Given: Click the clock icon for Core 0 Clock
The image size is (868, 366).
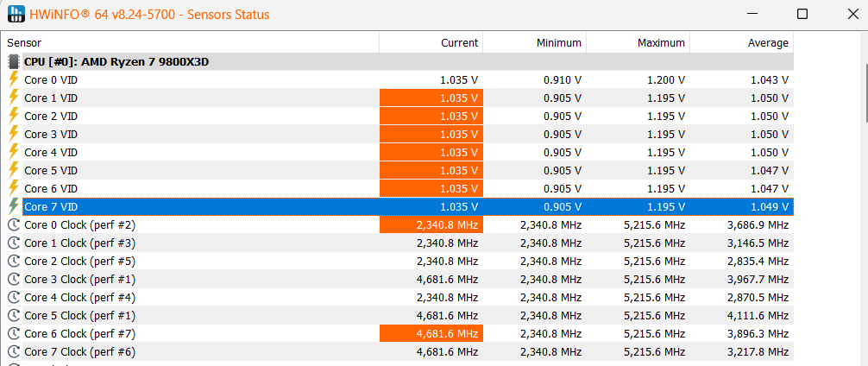Looking at the screenshot, I should click(x=14, y=224).
